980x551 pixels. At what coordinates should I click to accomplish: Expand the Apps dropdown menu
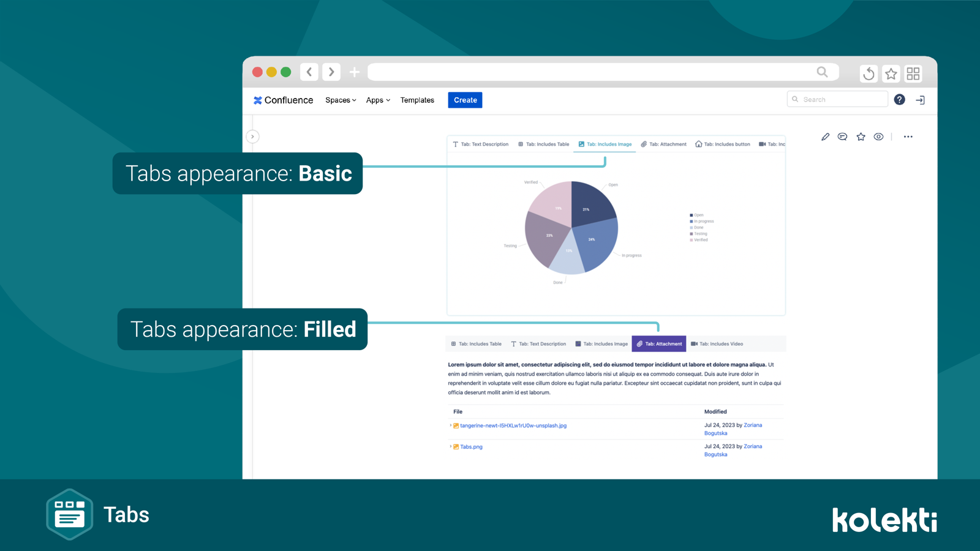pos(378,100)
